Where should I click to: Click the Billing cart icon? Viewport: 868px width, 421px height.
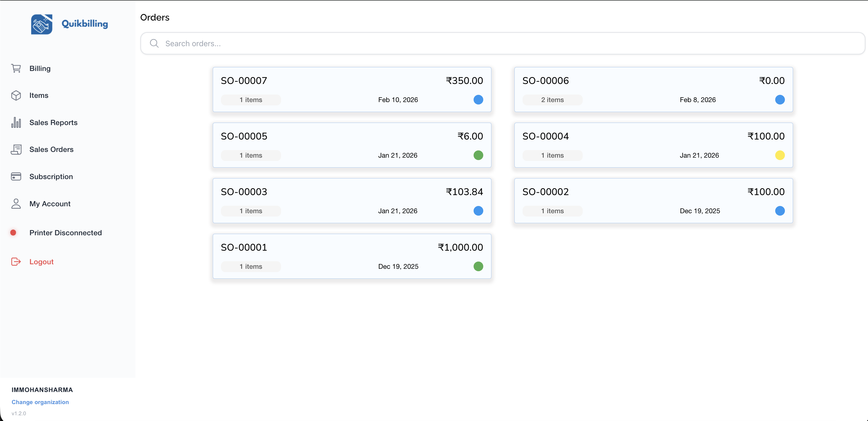pos(16,68)
